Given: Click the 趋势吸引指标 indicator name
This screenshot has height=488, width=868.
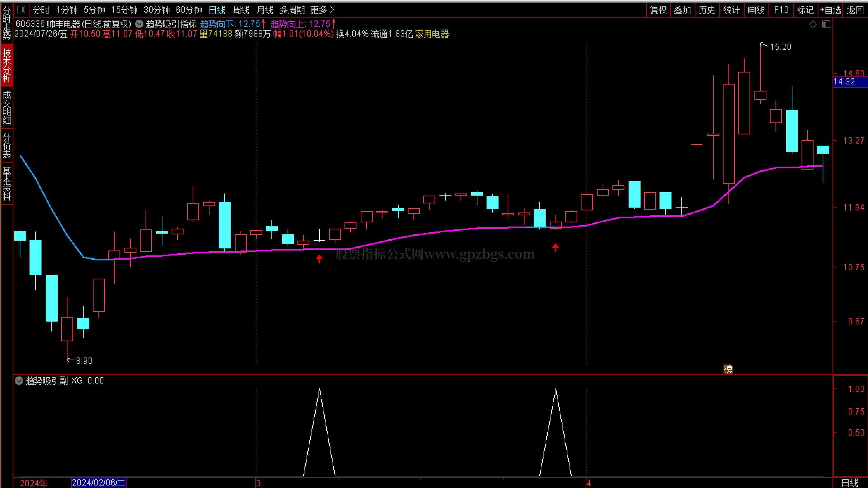Looking at the screenshot, I should (x=171, y=24).
